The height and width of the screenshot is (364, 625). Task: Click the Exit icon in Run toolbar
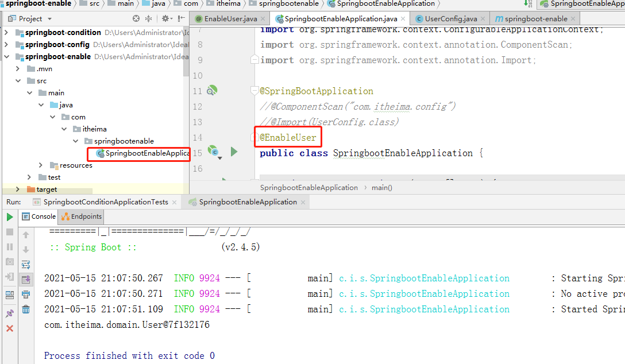(x=10, y=277)
